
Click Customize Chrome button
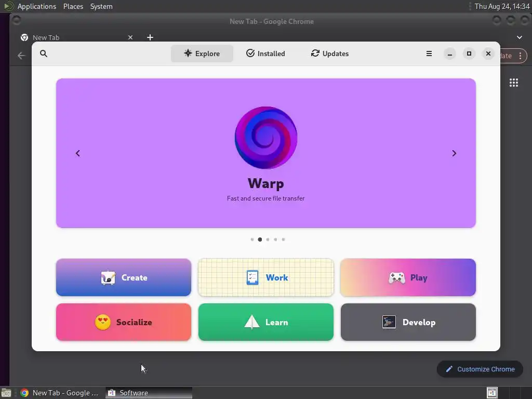click(480, 369)
